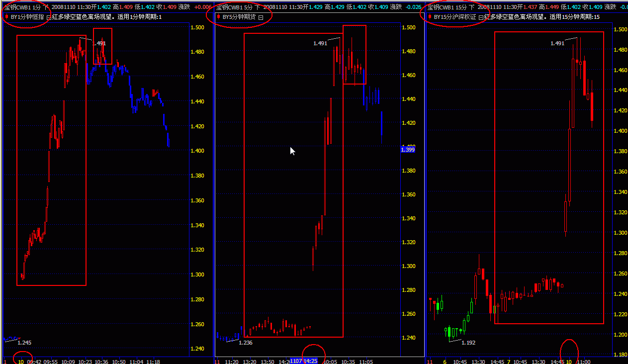
Task: Click the highlighted 14:25 time marker
Action: pyautogui.click(x=310, y=361)
